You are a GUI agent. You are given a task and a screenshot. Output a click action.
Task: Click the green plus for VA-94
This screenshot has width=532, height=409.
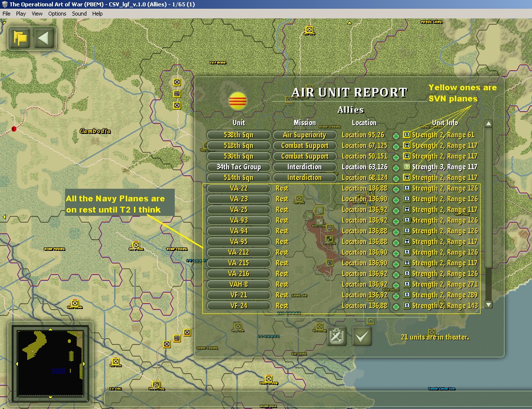tap(396, 232)
